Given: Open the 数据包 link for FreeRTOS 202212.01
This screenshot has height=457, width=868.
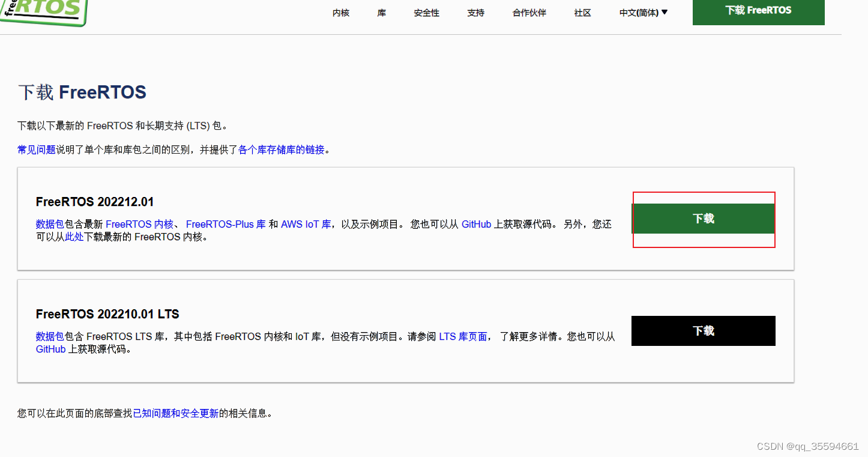Looking at the screenshot, I should click(x=49, y=224).
